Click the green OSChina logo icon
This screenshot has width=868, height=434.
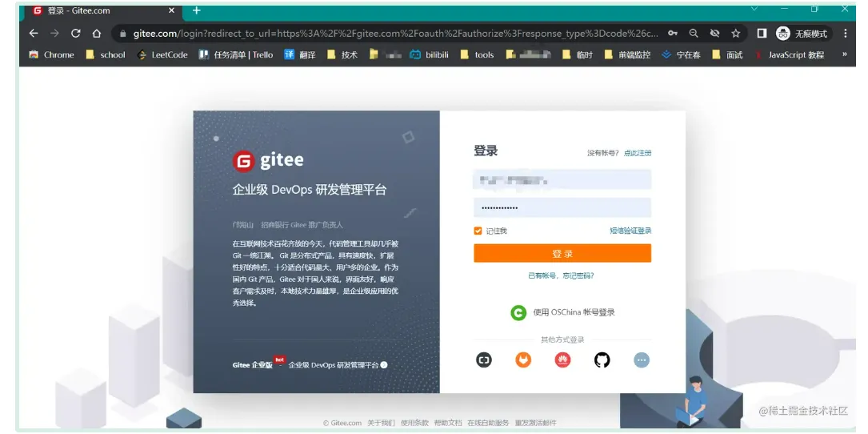[518, 312]
